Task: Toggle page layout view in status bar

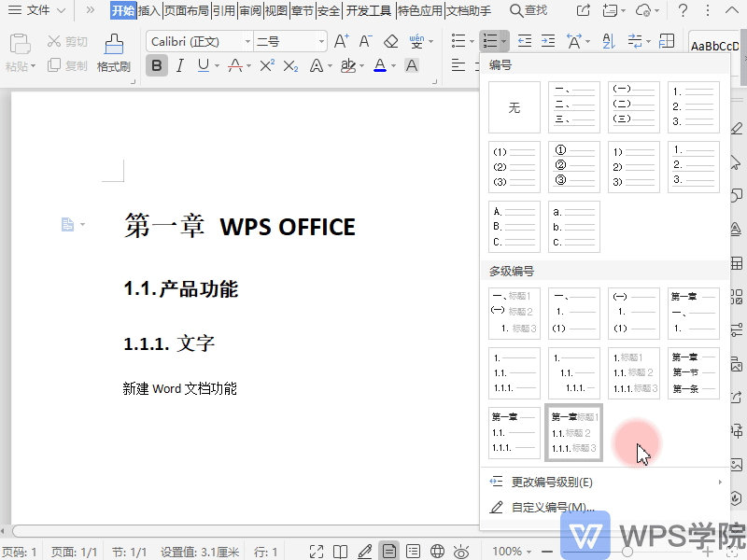Action: 388,552
